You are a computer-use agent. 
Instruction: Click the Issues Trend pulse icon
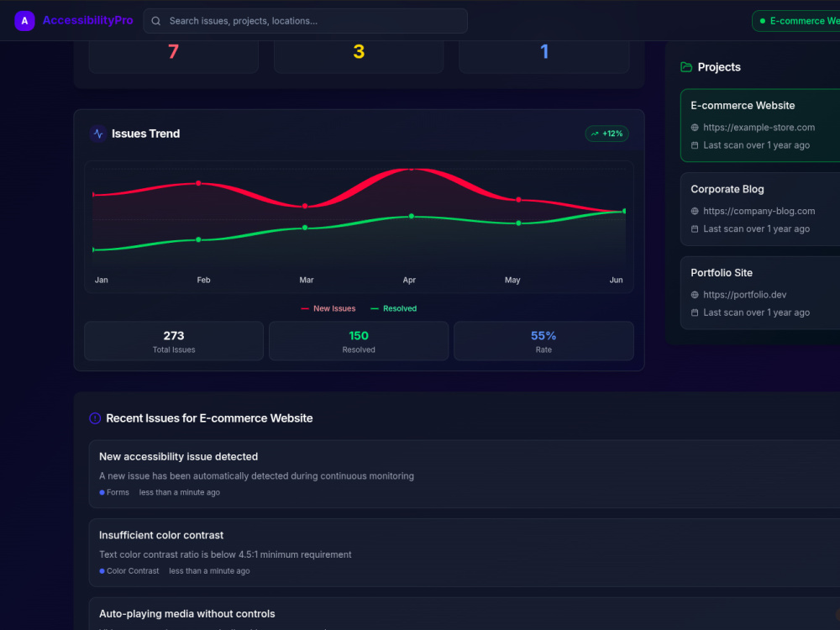(x=98, y=134)
